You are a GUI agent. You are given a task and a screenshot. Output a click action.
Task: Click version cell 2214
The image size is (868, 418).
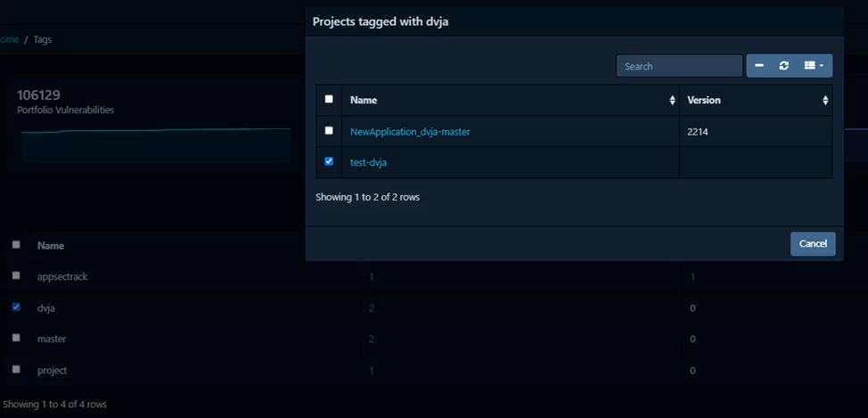pyautogui.click(x=698, y=132)
